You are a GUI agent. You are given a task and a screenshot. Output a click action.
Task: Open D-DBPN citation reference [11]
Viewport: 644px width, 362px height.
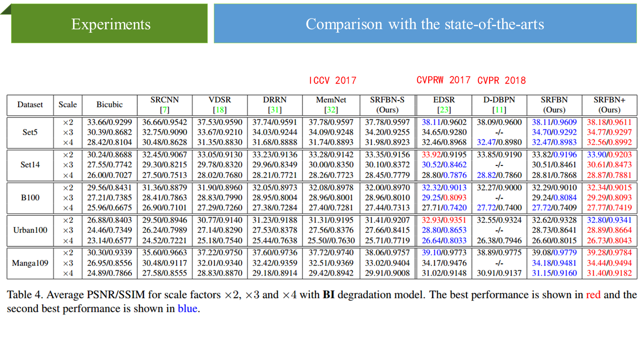click(x=499, y=110)
